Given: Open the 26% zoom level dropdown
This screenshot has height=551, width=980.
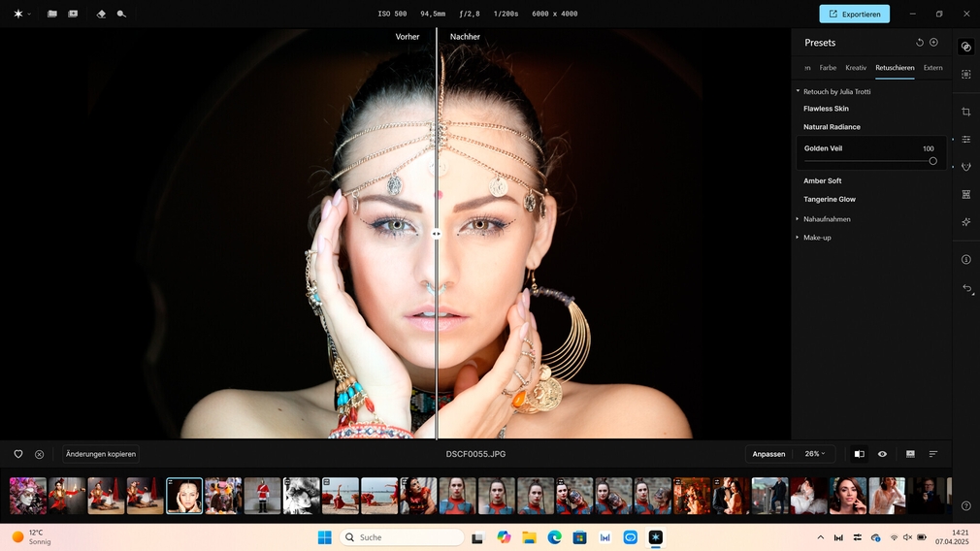Looking at the screenshot, I should pos(815,454).
